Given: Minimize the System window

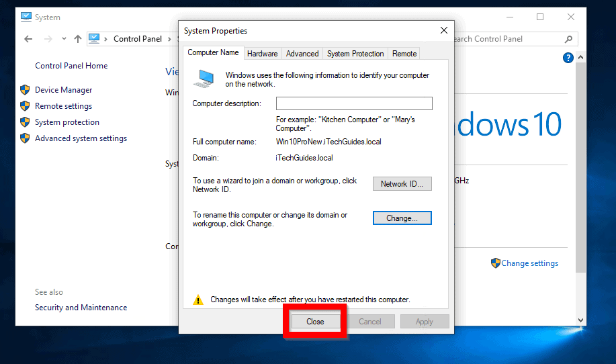Looking at the screenshot, I should pyautogui.click(x=510, y=17).
